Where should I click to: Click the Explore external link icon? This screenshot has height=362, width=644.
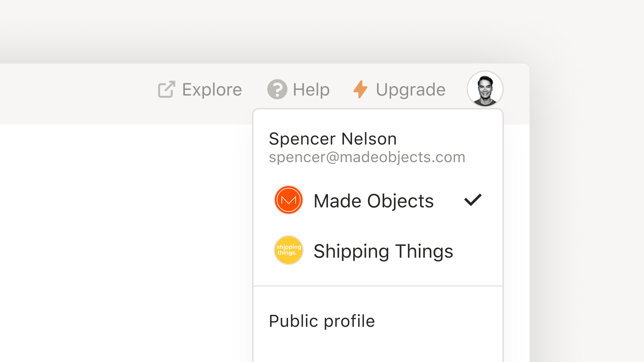point(166,89)
